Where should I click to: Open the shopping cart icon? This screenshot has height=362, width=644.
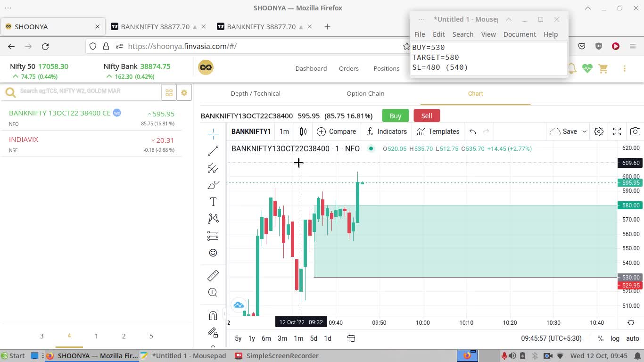(x=603, y=68)
